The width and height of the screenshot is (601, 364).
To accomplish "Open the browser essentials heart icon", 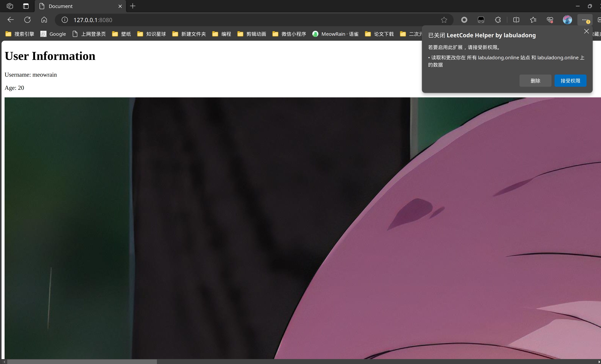I will tap(550, 20).
